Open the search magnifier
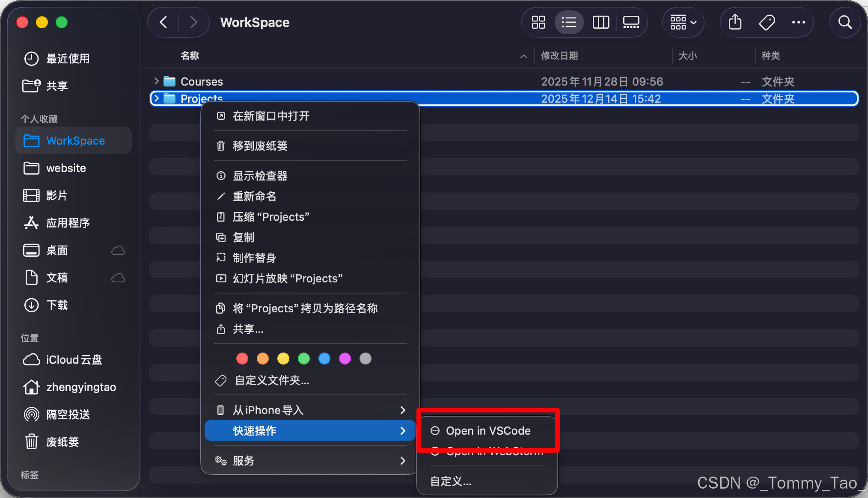The height and width of the screenshot is (498, 868). [x=845, y=22]
